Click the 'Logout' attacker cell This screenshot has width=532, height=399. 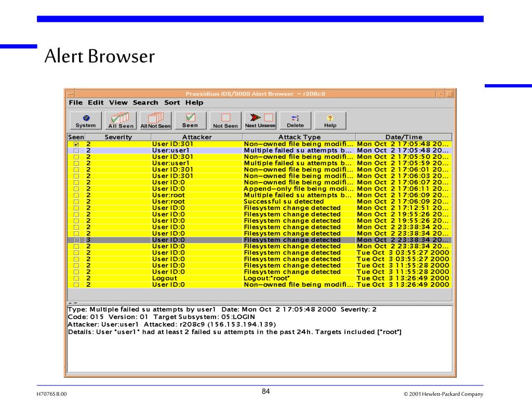pyautogui.click(x=165, y=278)
